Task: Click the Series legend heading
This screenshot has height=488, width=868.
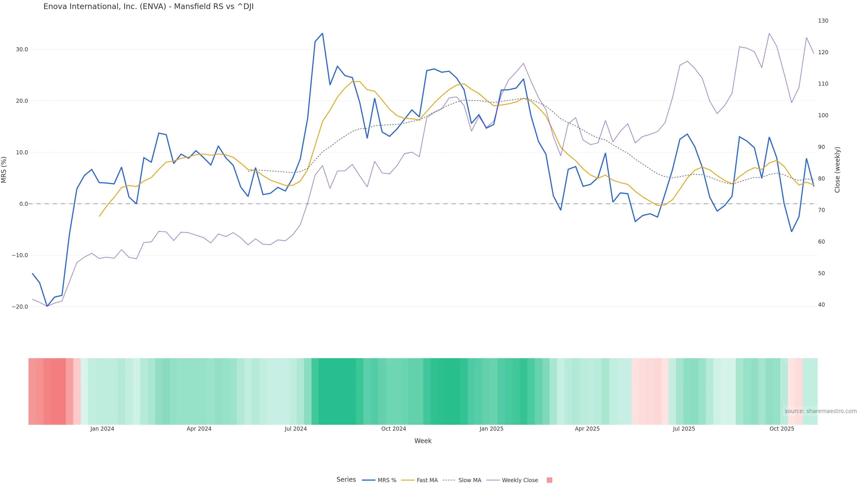Action: 346,480
